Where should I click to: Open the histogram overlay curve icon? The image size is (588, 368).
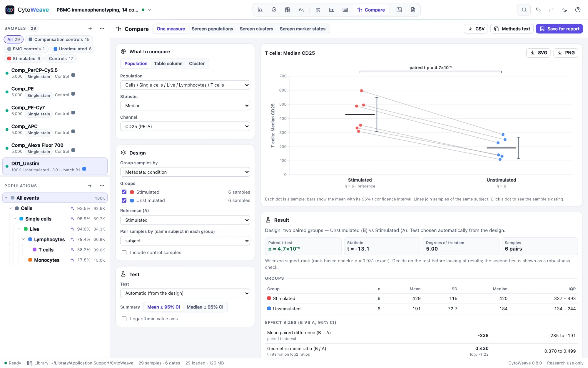click(301, 10)
